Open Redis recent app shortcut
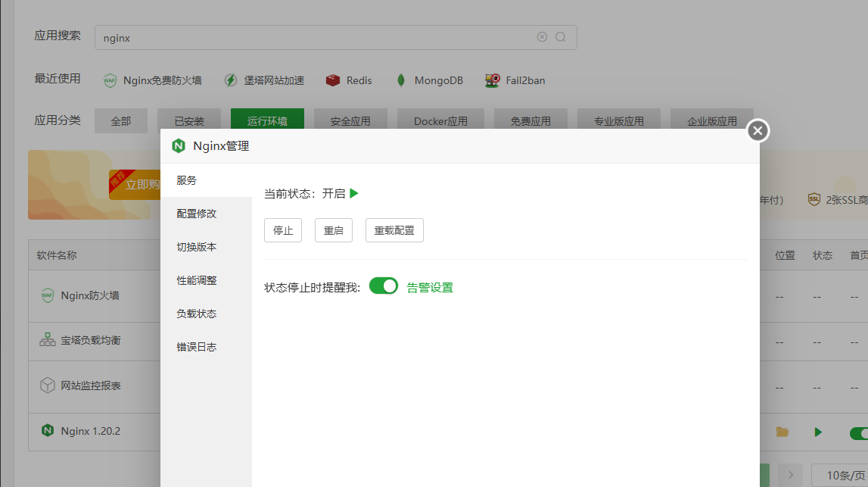Viewport: 868px width, 487px height. pyautogui.click(x=349, y=80)
